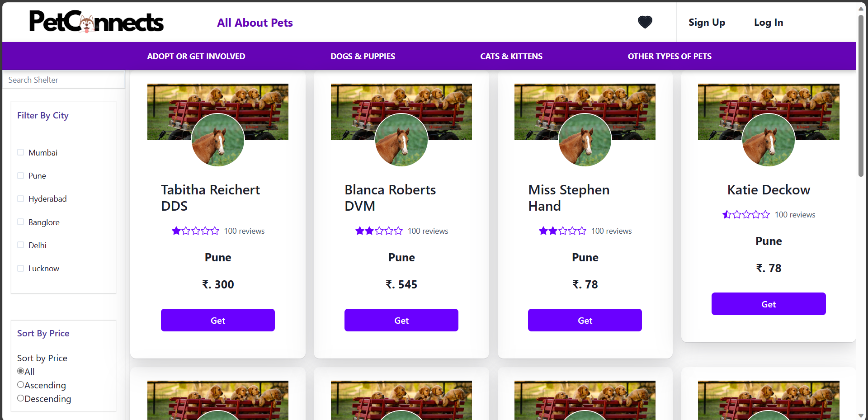Viewport: 868px width, 420px height.
Task: Open the CATS & KITTENS section
Action: 511,56
